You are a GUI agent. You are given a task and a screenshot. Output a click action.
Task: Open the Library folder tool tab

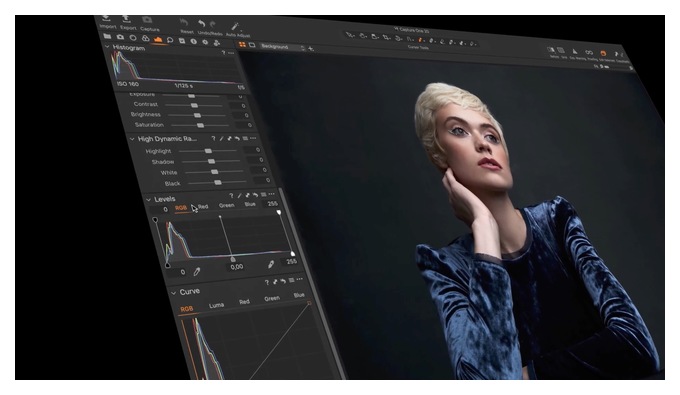coord(107,37)
